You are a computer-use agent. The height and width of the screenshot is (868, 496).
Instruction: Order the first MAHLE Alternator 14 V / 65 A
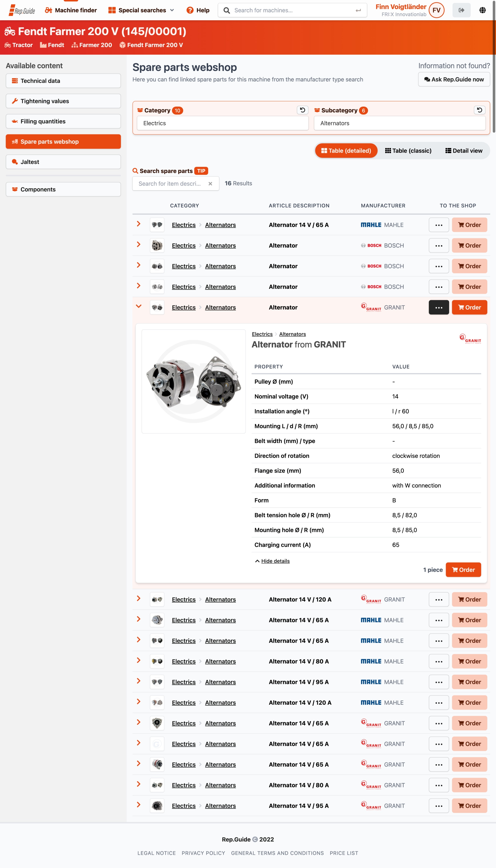pos(469,225)
